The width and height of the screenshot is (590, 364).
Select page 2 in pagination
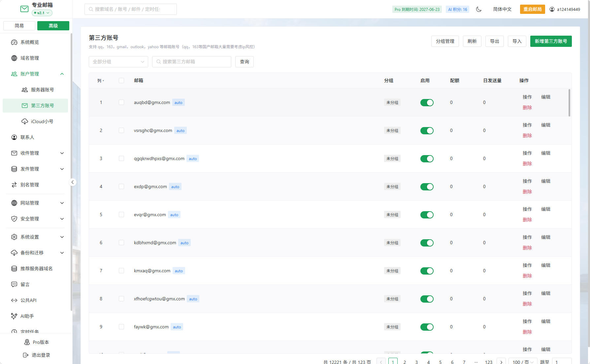405,362
